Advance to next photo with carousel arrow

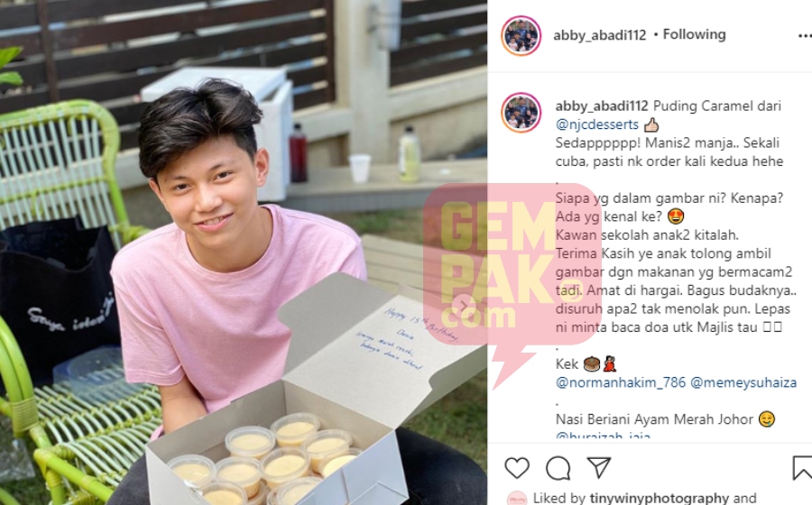[x=463, y=306]
